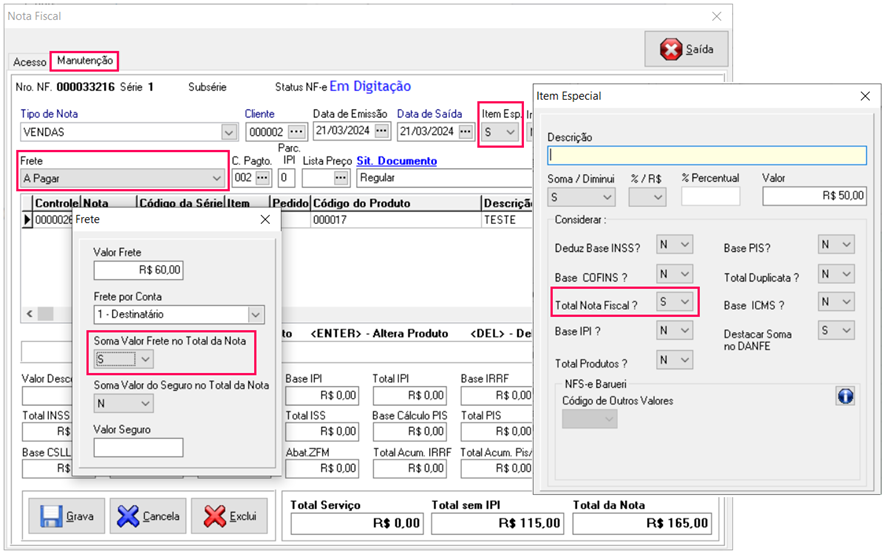886x554 pixels.
Task: Click the Cancela blue X icon
Action: [128, 516]
